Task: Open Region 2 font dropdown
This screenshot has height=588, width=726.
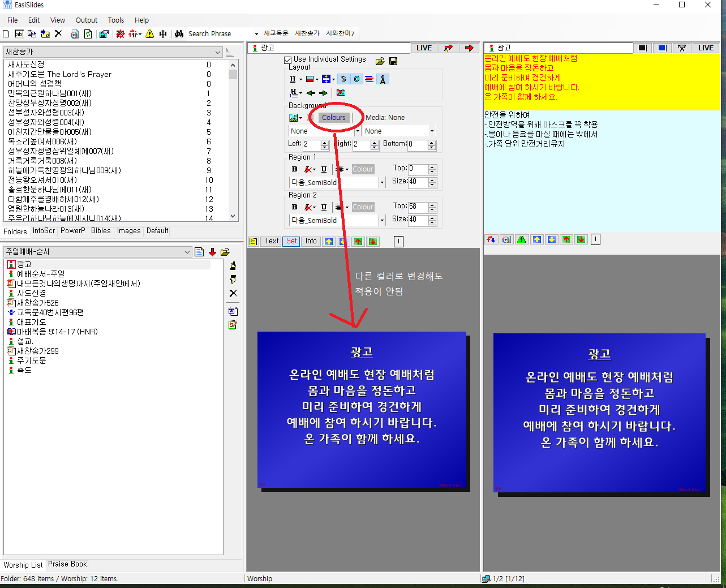Action: [x=382, y=221]
